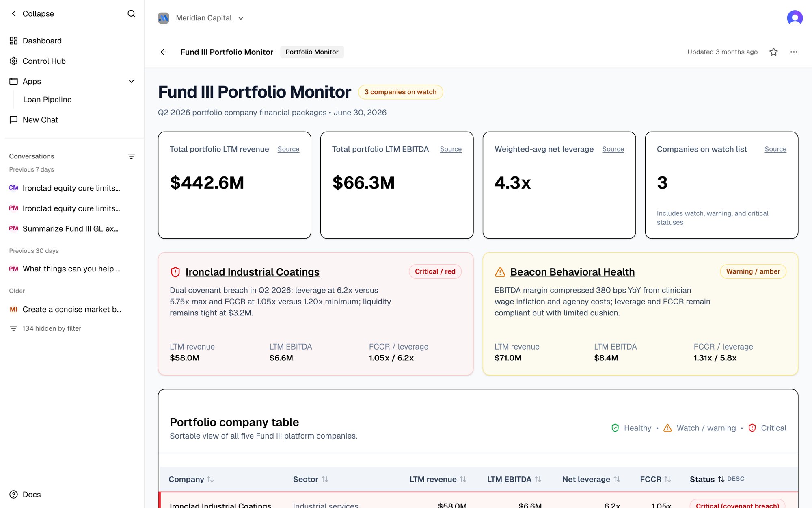Click the 'Warning / amber' status pill

pyautogui.click(x=753, y=271)
